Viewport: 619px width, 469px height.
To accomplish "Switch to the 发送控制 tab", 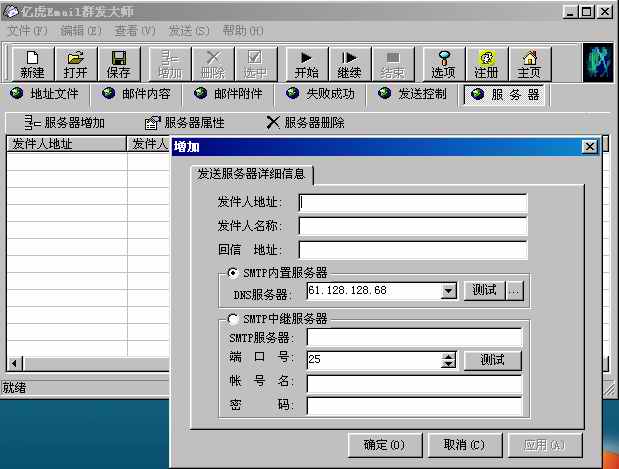I will pos(413,94).
